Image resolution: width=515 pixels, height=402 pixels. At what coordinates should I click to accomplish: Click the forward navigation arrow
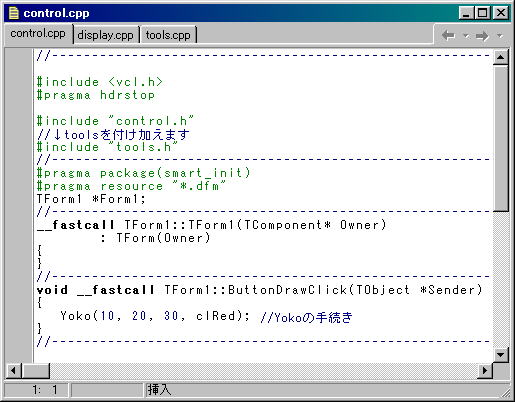pos(482,35)
